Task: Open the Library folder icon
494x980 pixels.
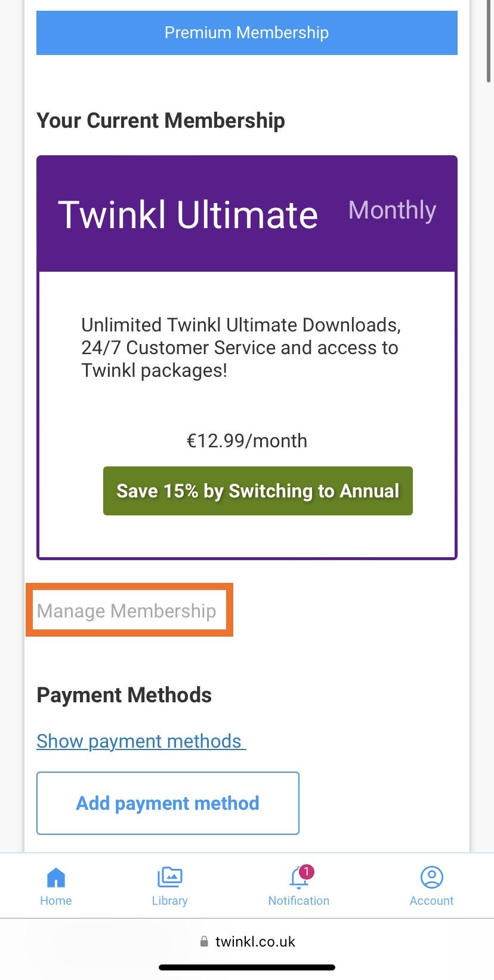Action: click(170, 877)
